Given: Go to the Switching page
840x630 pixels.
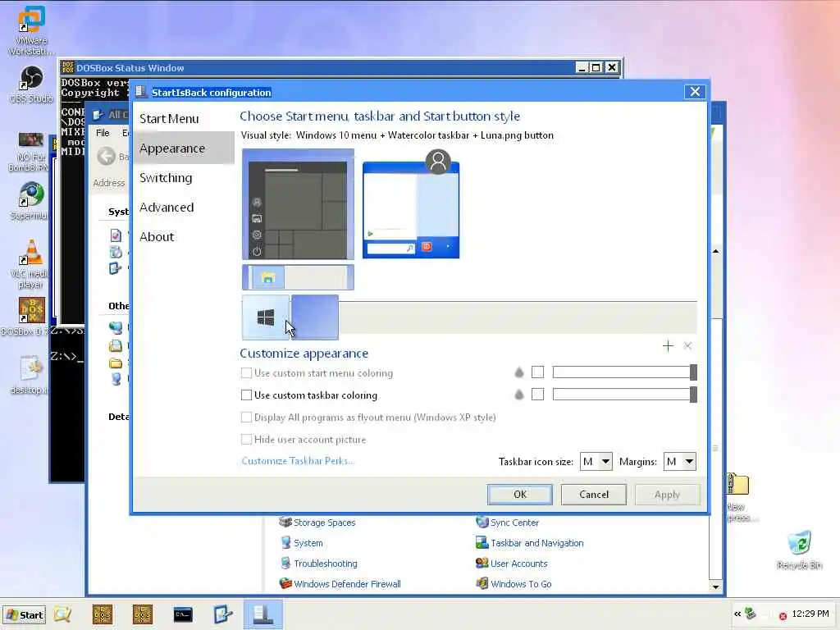Looking at the screenshot, I should click(x=166, y=178).
